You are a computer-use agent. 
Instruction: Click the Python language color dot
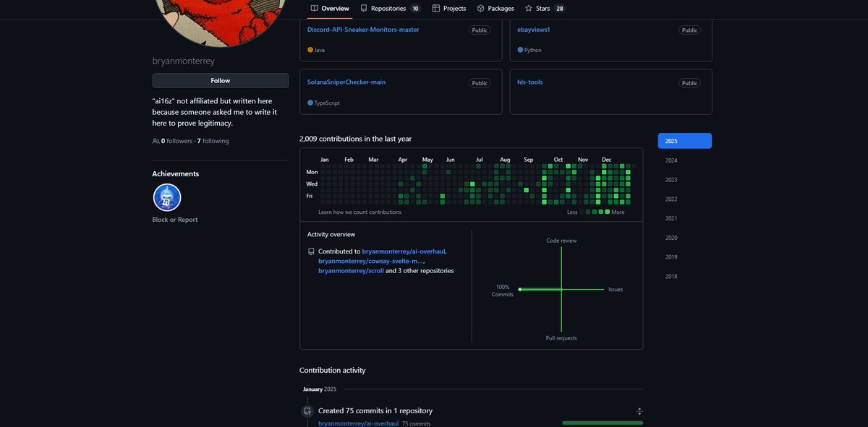point(520,50)
